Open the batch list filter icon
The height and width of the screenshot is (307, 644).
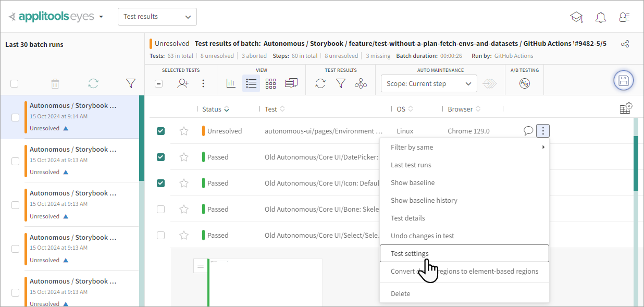pyautogui.click(x=131, y=83)
